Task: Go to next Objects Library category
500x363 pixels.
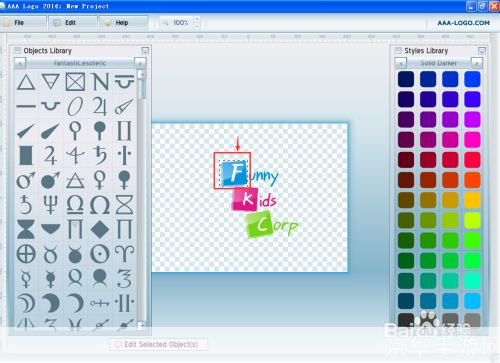Action: tap(140, 63)
